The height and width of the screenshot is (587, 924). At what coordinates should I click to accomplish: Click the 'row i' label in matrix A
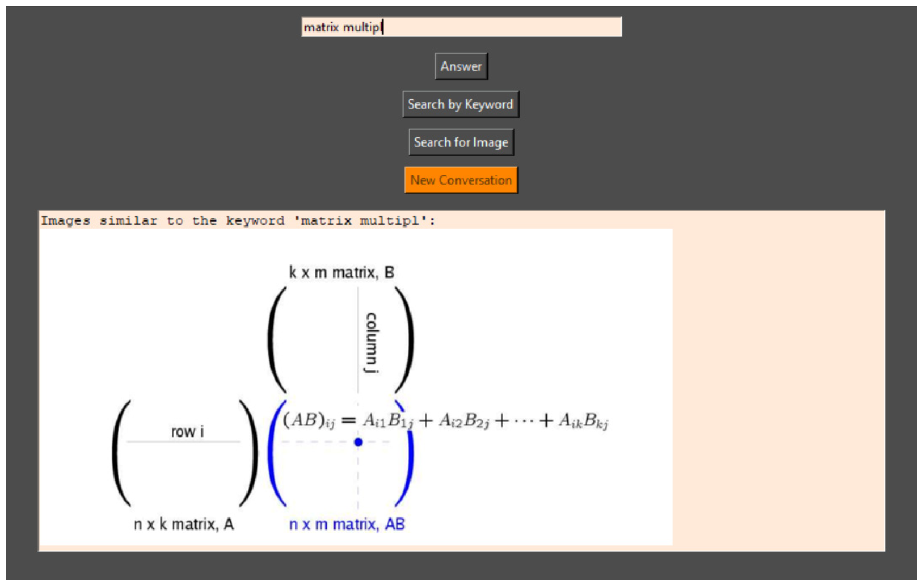[x=187, y=432]
